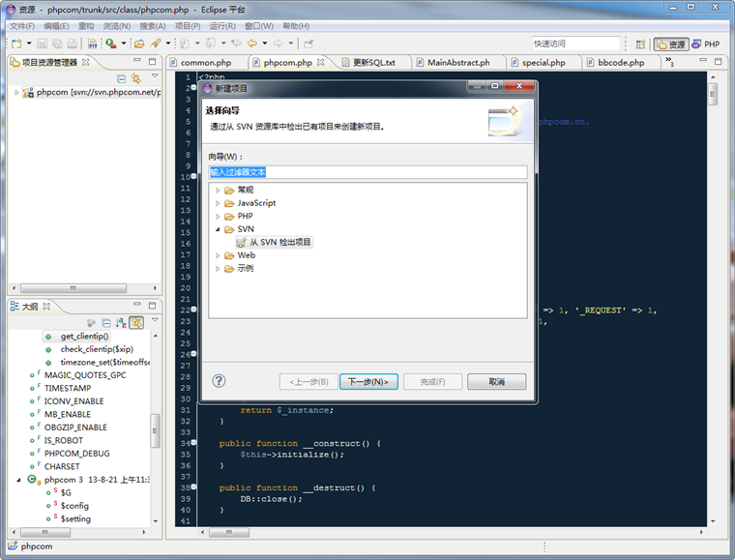Click the new wizard toolbar icon
The width and height of the screenshot is (735, 560).
[x=17, y=44]
